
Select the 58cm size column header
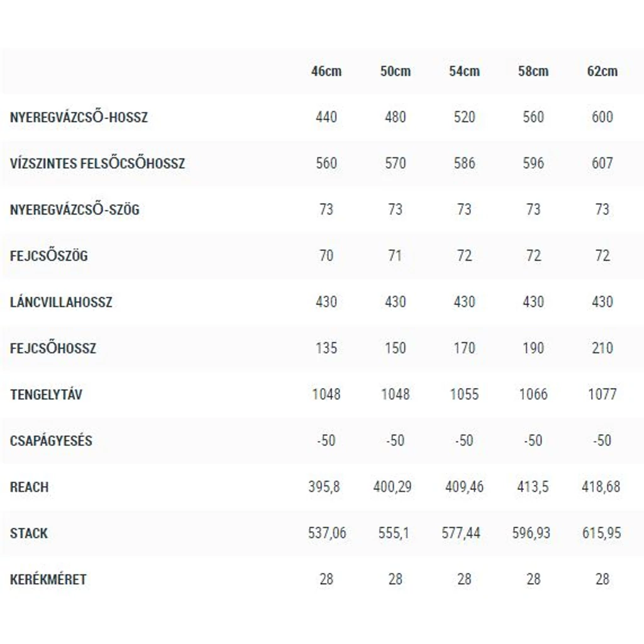(533, 71)
